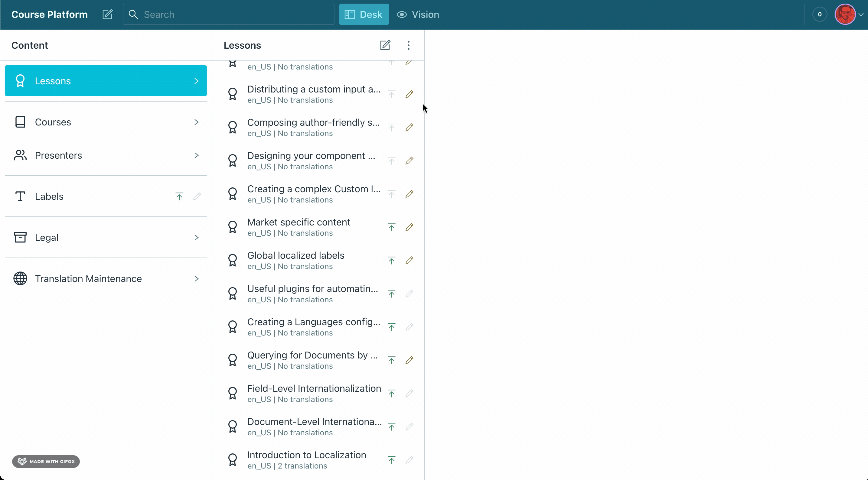
Task: Open the Lessons pane three-dot menu
Action: [x=408, y=45]
